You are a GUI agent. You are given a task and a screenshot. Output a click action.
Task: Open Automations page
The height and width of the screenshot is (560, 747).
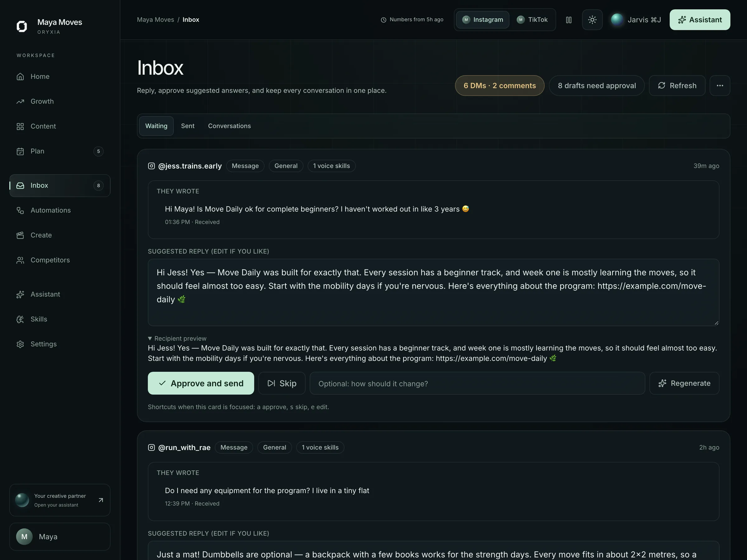tap(60, 210)
